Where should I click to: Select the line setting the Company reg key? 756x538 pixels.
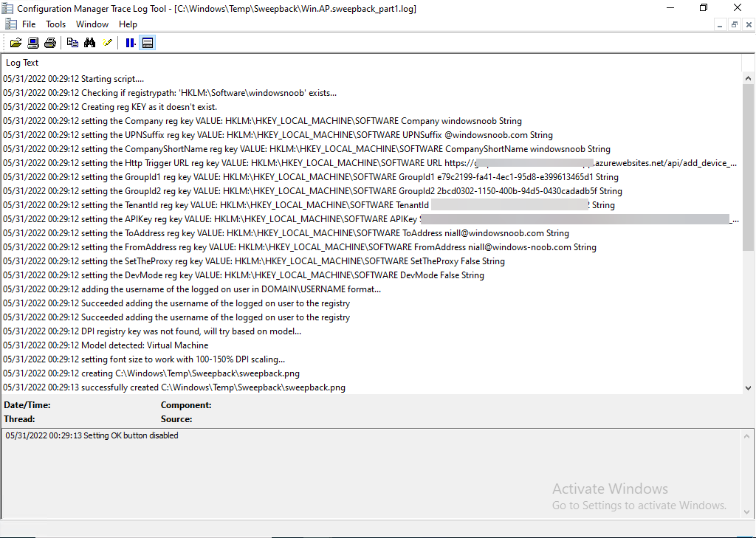[371, 121]
